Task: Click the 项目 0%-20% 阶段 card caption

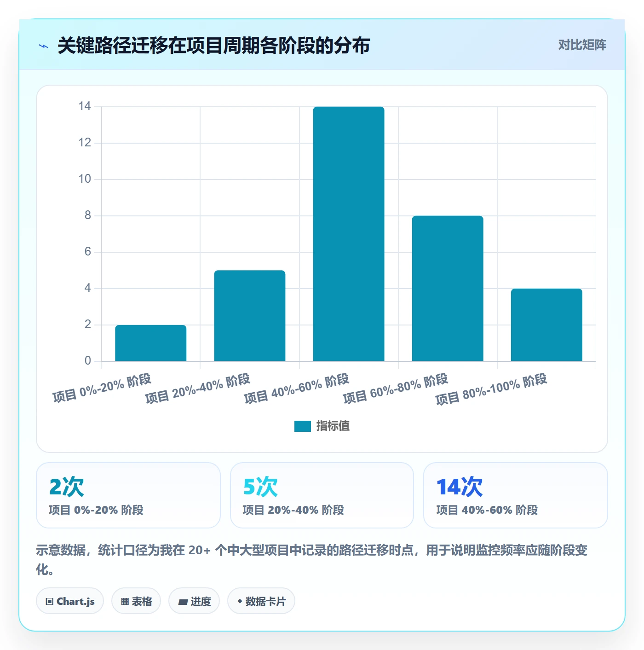Action: pyautogui.click(x=96, y=510)
